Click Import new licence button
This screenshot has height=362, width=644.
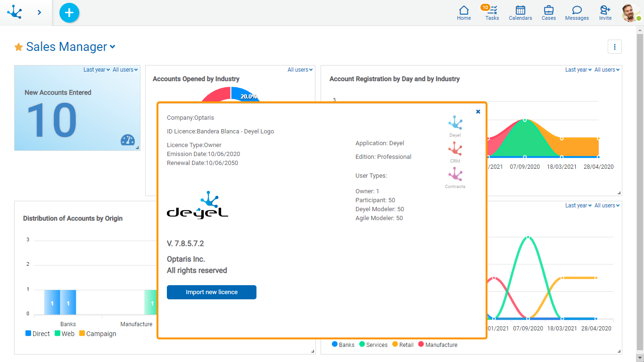[212, 292]
